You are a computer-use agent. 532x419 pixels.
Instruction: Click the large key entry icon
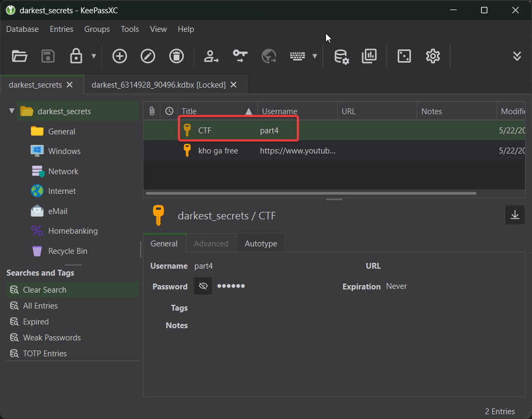tap(158, 215)
